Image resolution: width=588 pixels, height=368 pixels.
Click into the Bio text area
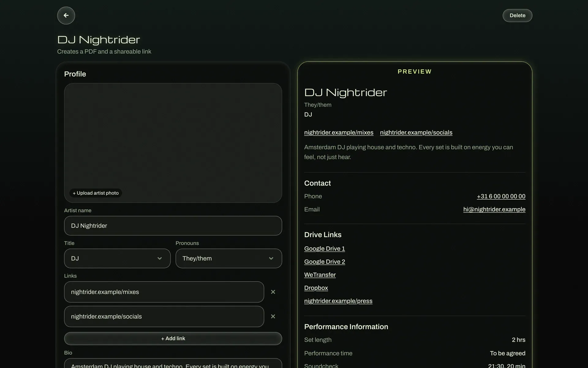tap(173, 363)
